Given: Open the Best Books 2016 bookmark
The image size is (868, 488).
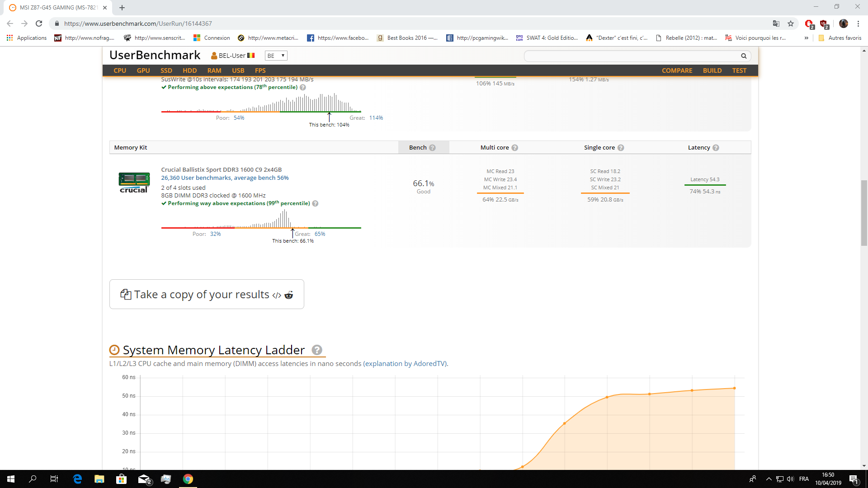Looking at the screenshot, I should (407, 38).
